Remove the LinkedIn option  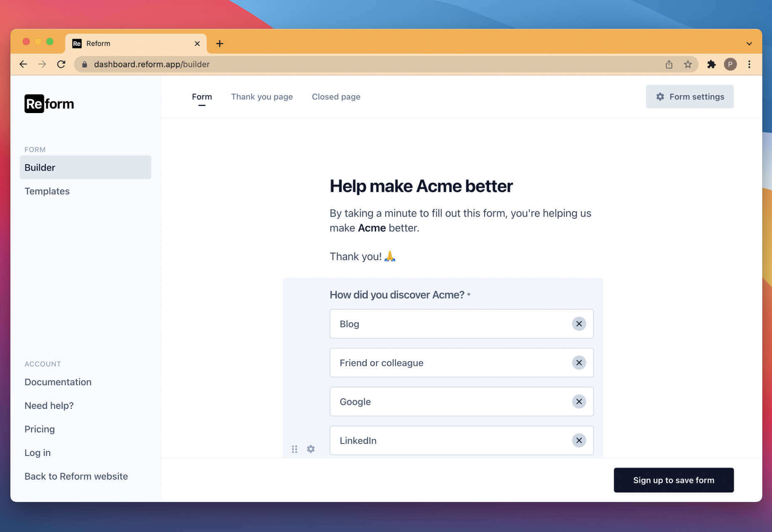[x=579, y=441]
